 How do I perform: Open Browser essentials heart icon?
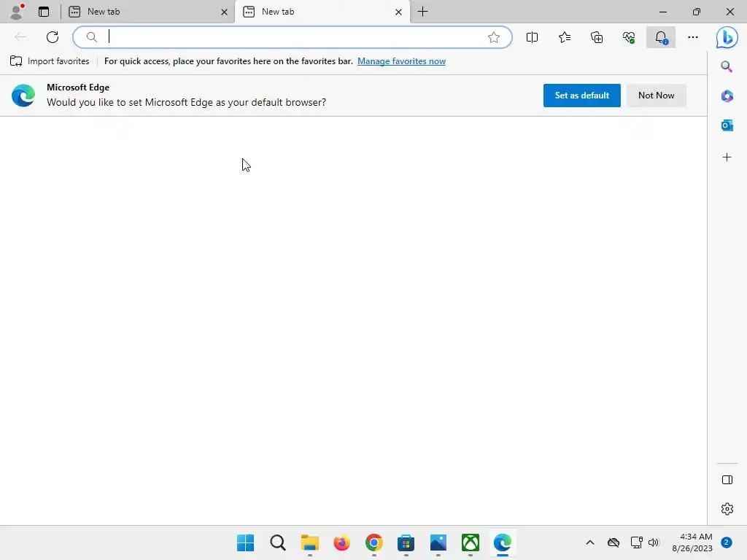coord(629,37)
